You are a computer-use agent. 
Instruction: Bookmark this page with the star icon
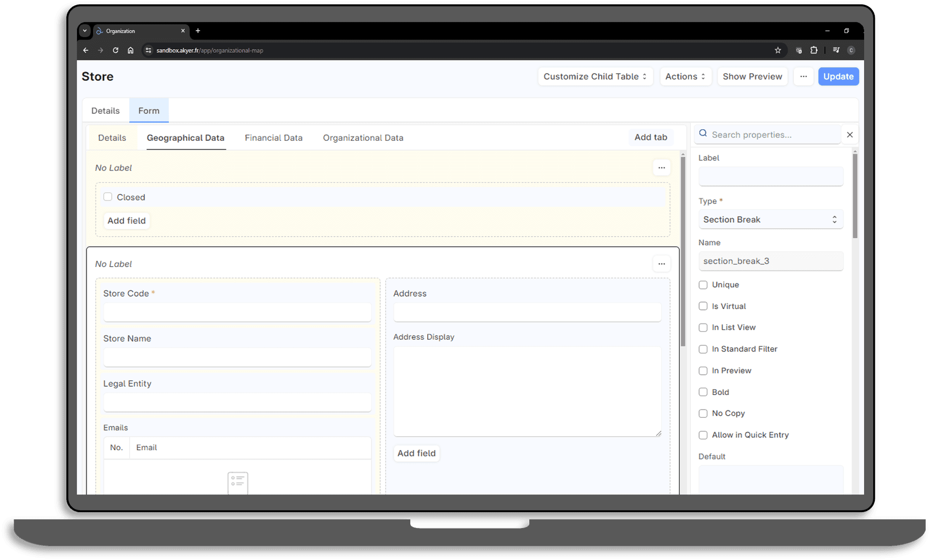point(778,50)
